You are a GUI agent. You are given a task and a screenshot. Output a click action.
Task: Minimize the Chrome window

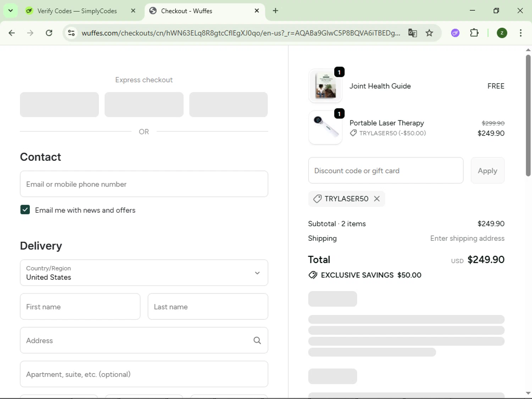(x=472, y=11)
